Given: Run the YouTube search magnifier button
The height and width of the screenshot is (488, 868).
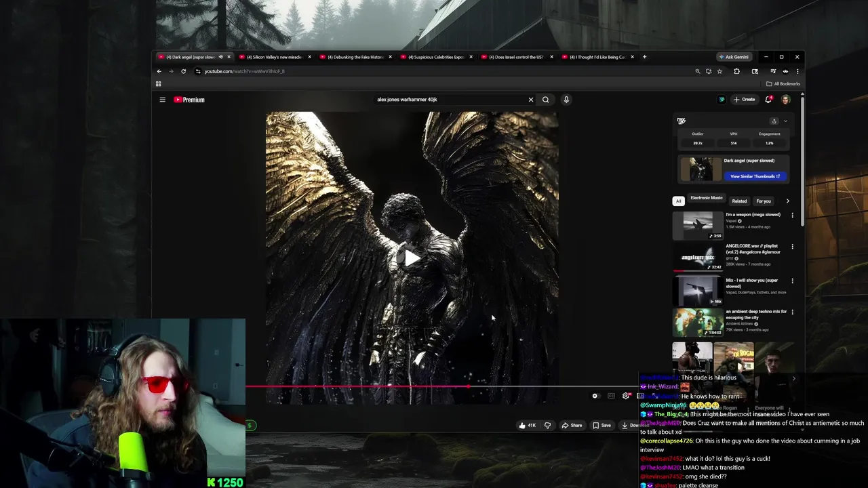Looking at the screenshot, I should [x=545, y=100].
